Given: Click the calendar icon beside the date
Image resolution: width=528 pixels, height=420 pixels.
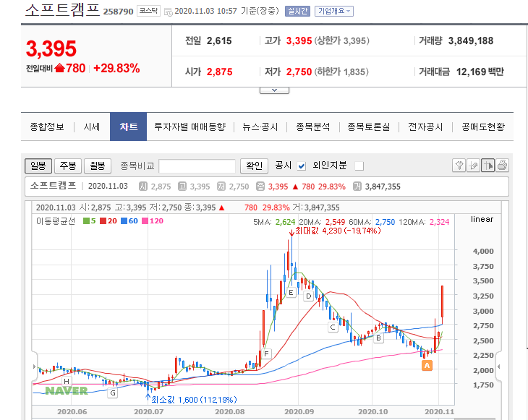Looking at the screenshot, I should point(168,12).
